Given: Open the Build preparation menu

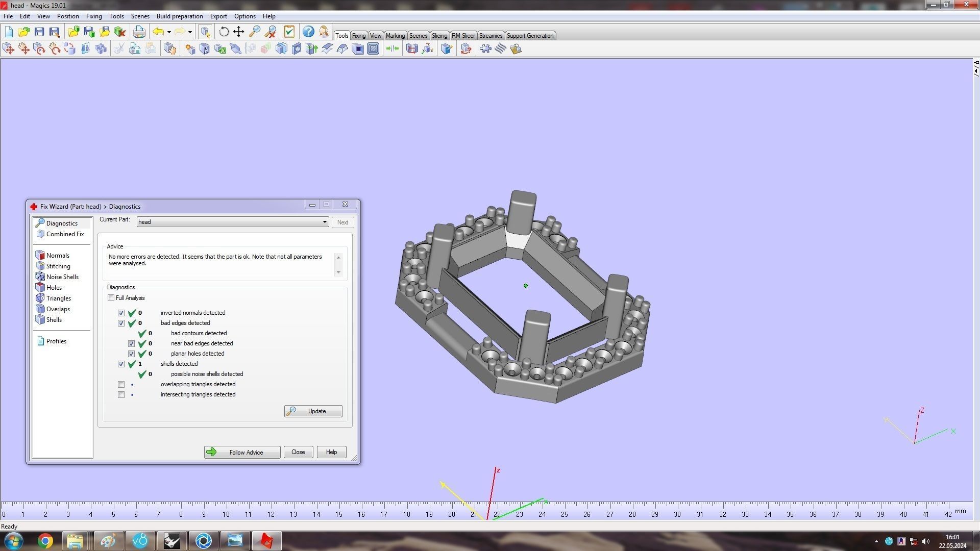Looking at the screenshot, I should coord(179,16).
